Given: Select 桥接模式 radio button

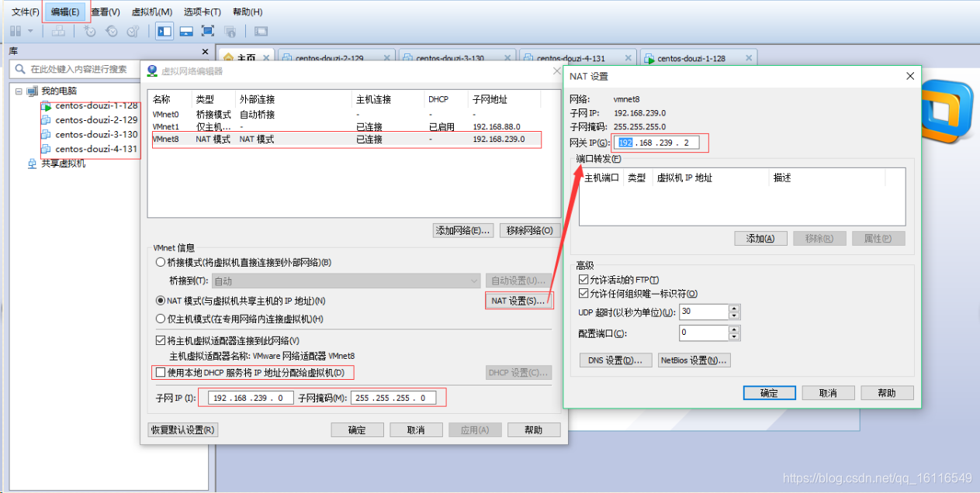Looking at the screenshot, I should coord(161,262).
